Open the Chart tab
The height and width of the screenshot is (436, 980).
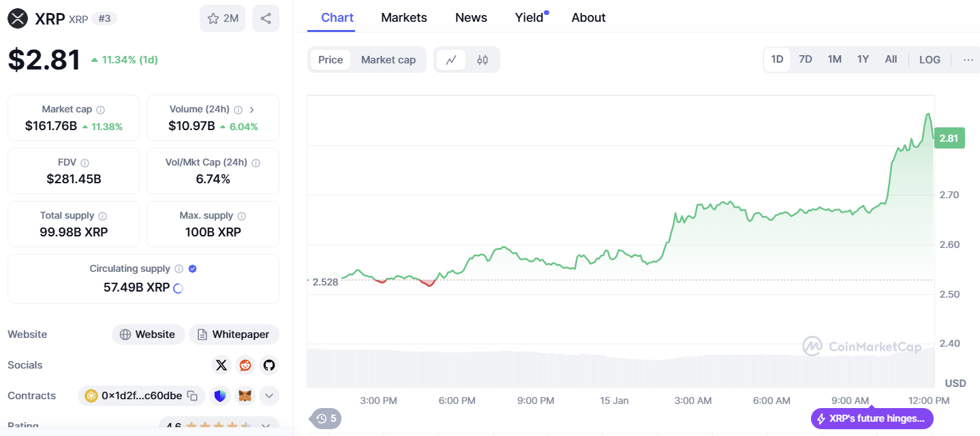point(337,18)
